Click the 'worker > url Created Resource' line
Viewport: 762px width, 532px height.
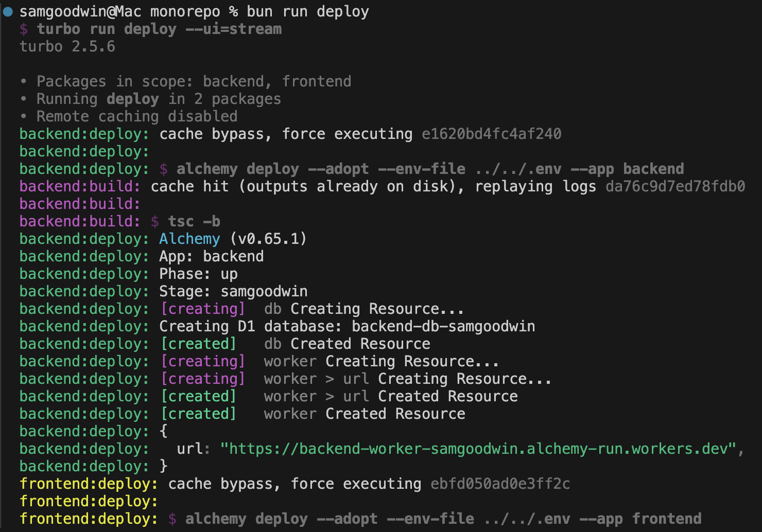[391, 396]
